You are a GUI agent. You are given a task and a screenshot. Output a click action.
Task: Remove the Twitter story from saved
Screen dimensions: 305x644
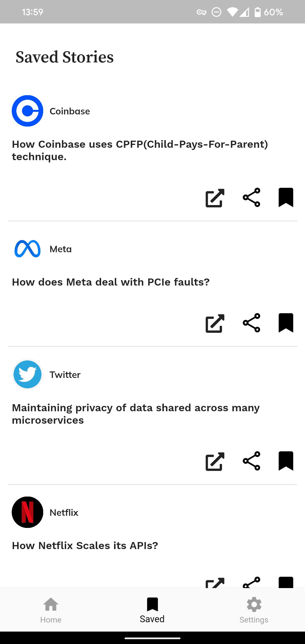coord(286,460)
